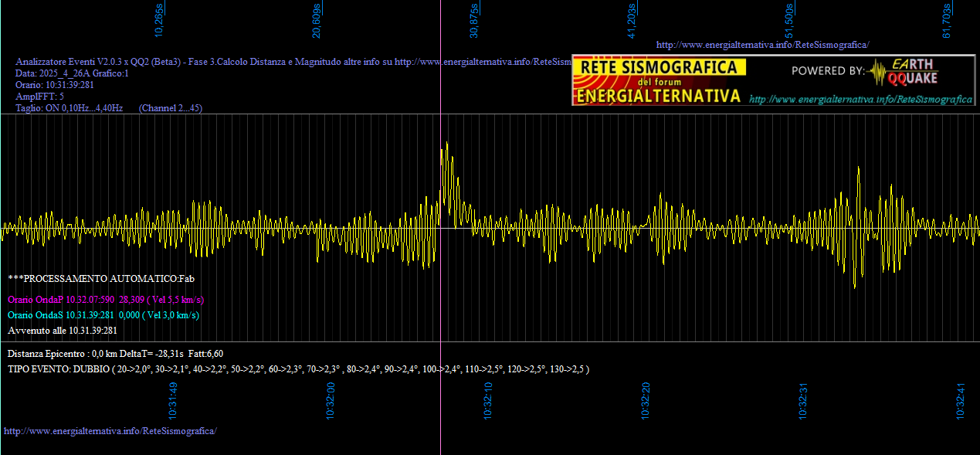Click the cyan Orario OndaS 10.31.39:281 line
This screenshot has width=980, height=455.
tap(103, 315)
